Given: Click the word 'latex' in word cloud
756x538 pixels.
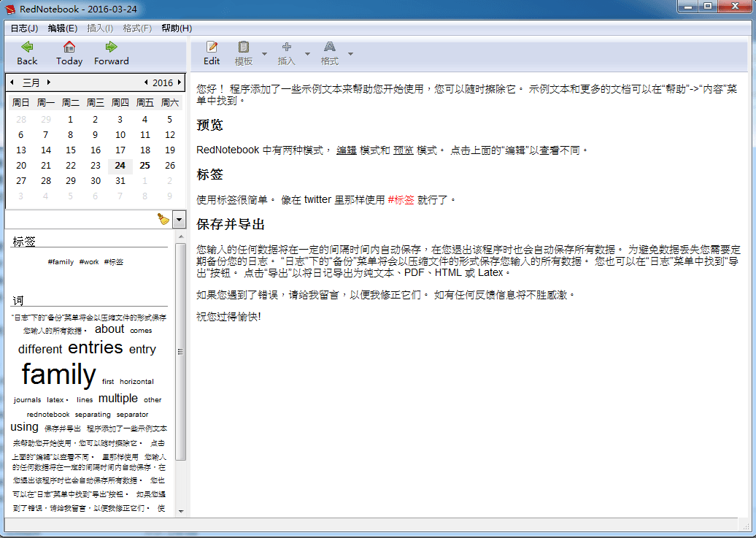Looking at the screenshot, I should click(55, 400).
